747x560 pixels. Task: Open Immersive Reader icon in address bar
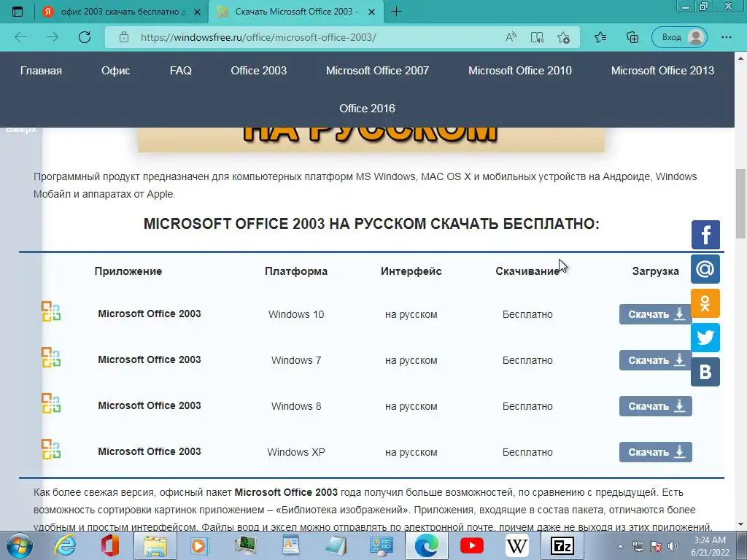point(538,37)
